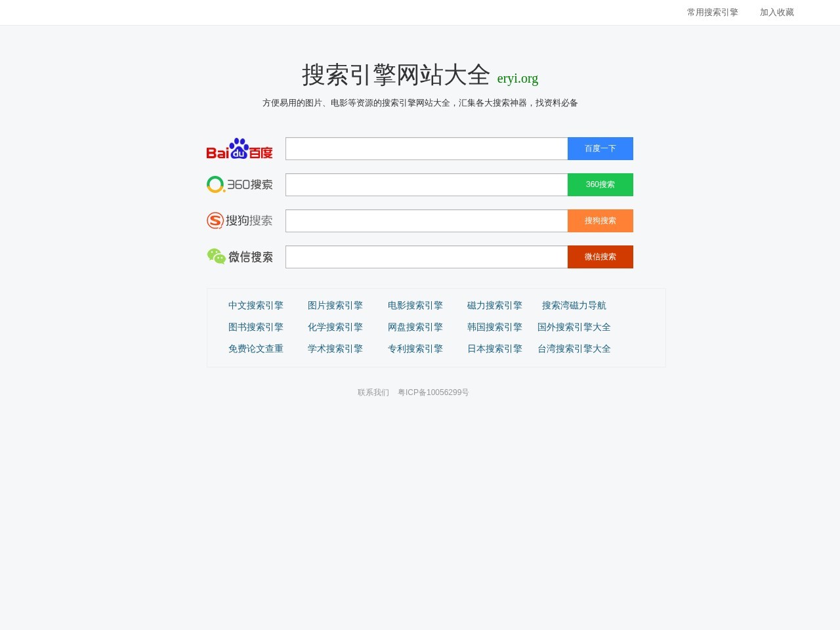
Task: Open the 韩国搜索引擎 link
Action: pos(494,327)
